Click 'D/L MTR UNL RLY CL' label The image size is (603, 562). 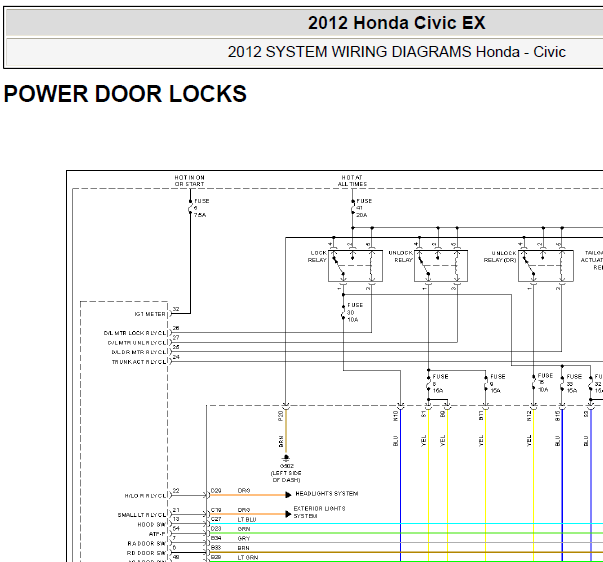point(137,342)
